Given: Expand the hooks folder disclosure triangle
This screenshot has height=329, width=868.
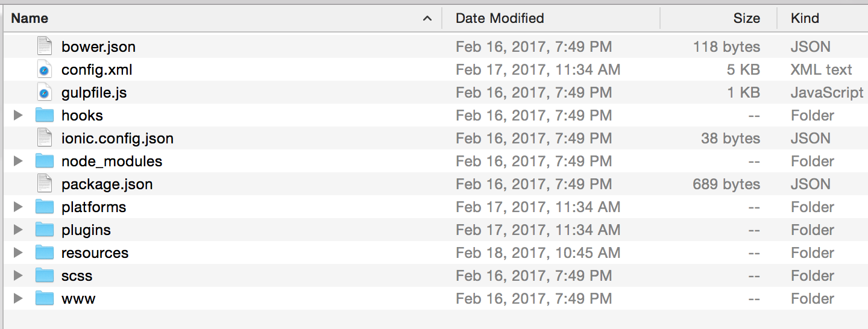Looking at the screenshot, I should click(x=18, y=116).
